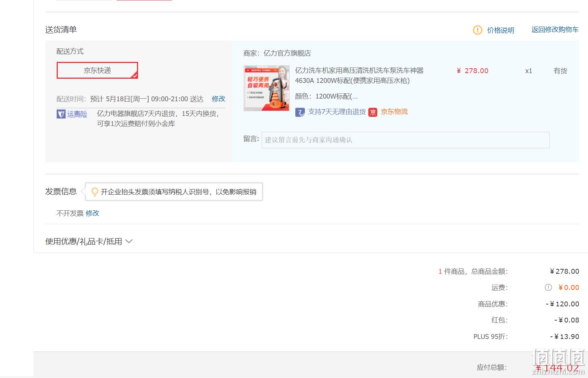Click the ¥278.00 item price
The width and height of the screenshot is (588, 378).
pos(472,70)
